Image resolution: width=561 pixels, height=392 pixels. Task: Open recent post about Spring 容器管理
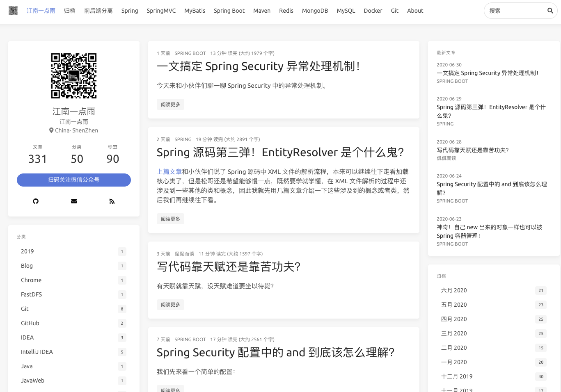(489, 232)
